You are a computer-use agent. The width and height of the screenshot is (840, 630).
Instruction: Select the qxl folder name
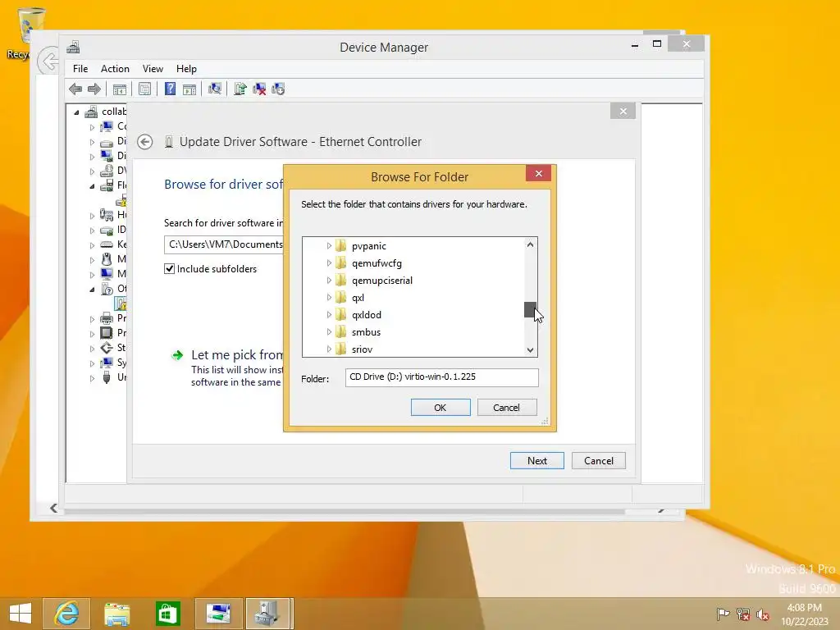click(x=358, y=297)
